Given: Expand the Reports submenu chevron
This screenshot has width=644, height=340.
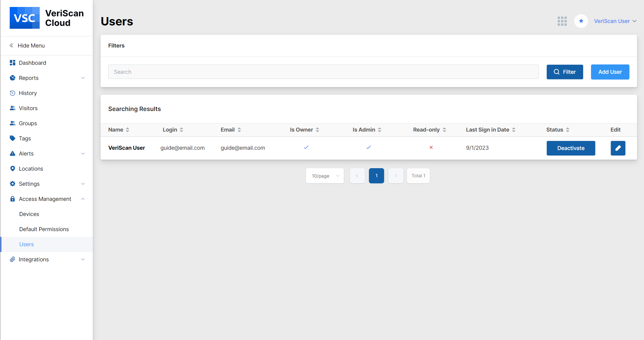Looking at the screenshot, I should point(83,78).
